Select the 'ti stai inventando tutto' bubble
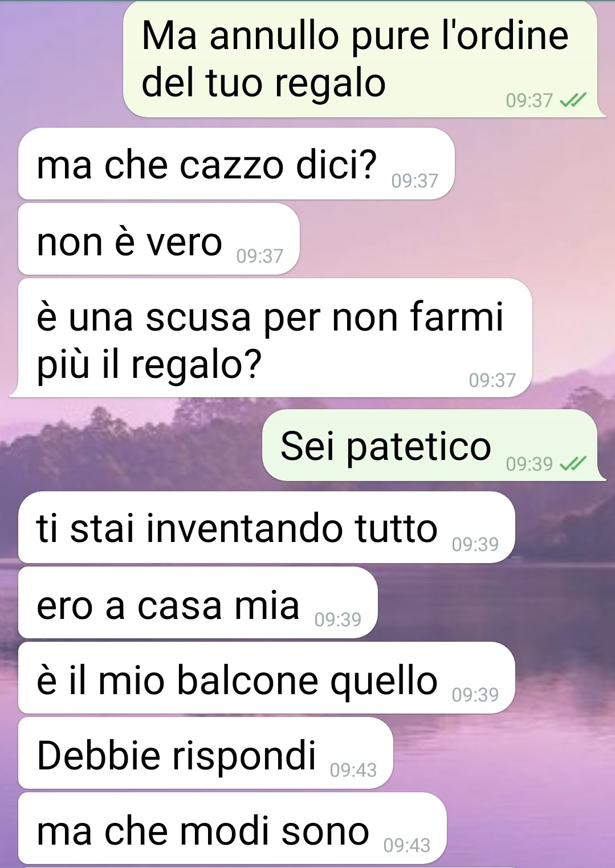This screenshot has width=615, height=868. coord(266,527)
